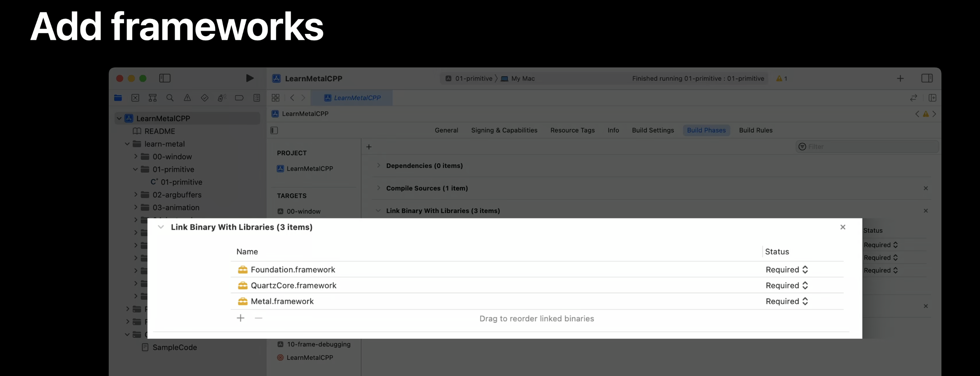Collapse the learn-metal folder
Viewport: 980px width, 376px height.
[127, 144]
